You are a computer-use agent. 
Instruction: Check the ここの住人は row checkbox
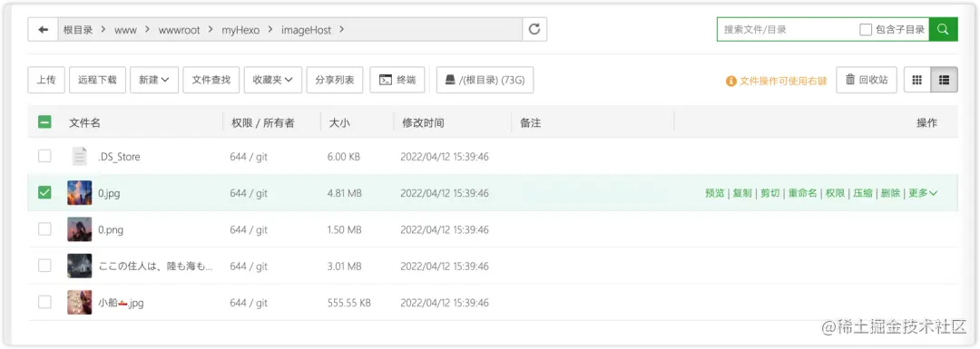coord(44,266)
